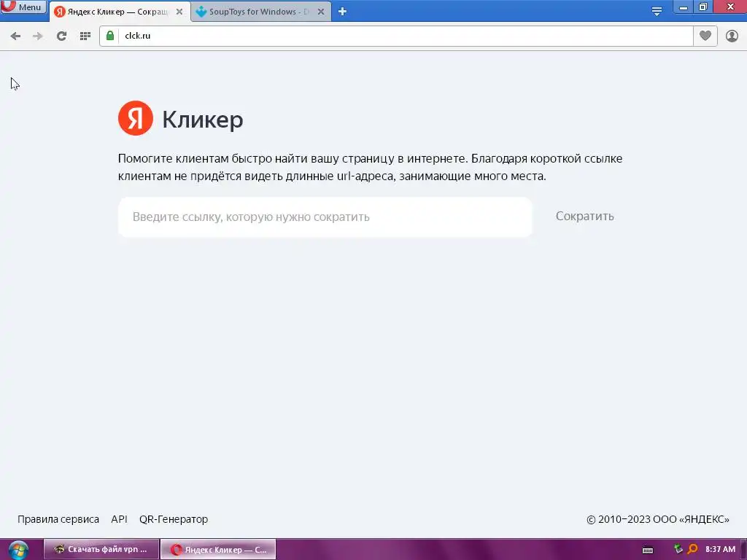Click the green security padlock icon
The width and height of the screenshot is (747, 560).
point(110,36)
